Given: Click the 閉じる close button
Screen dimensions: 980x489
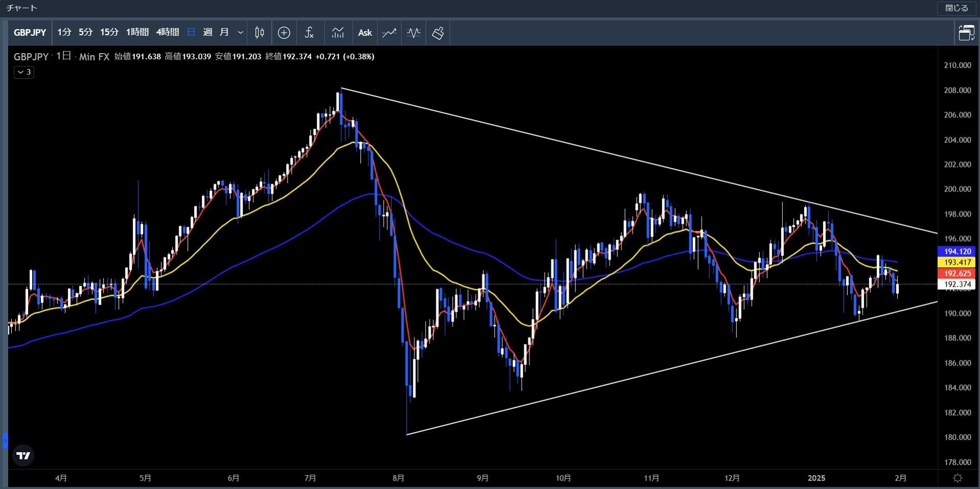Looking at the screenshot, I should tap(956, 8).
